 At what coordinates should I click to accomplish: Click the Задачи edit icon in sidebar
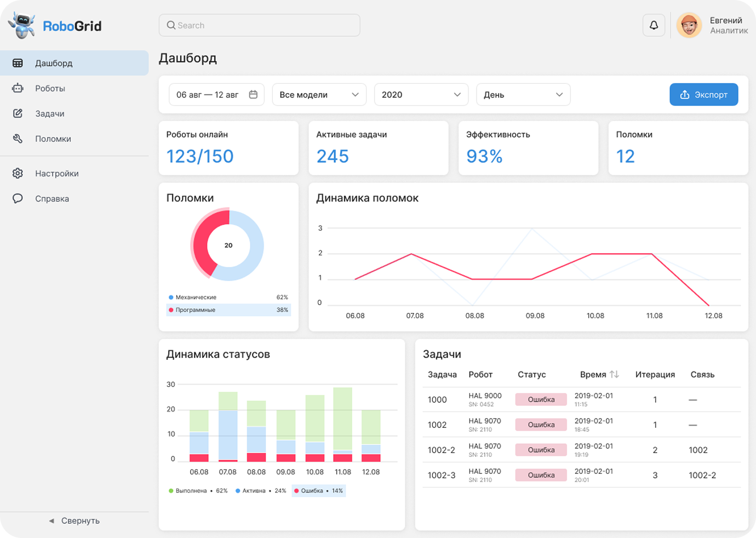point(18,113)
